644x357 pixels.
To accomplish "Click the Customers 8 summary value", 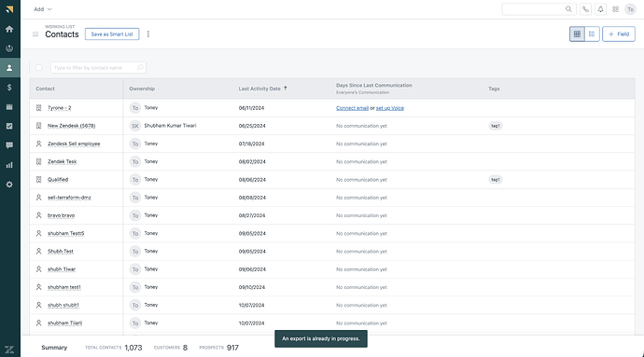I will click(185, 348).
